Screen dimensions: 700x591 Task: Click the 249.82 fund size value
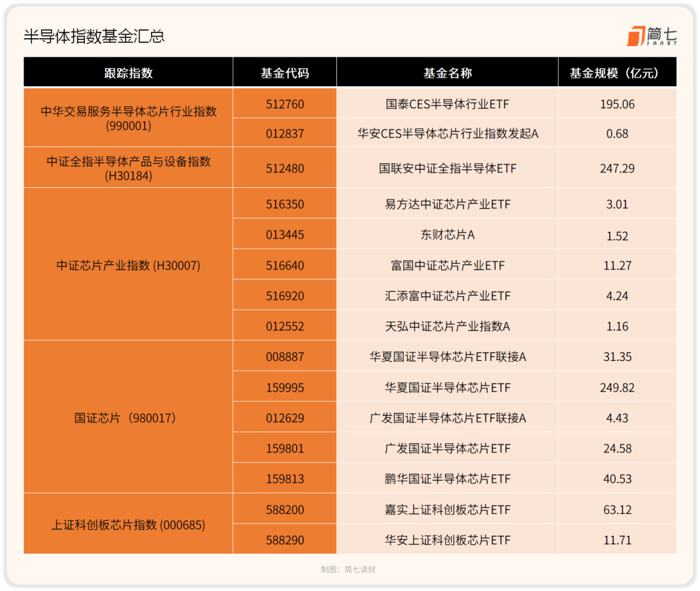(x=617, y=388)
